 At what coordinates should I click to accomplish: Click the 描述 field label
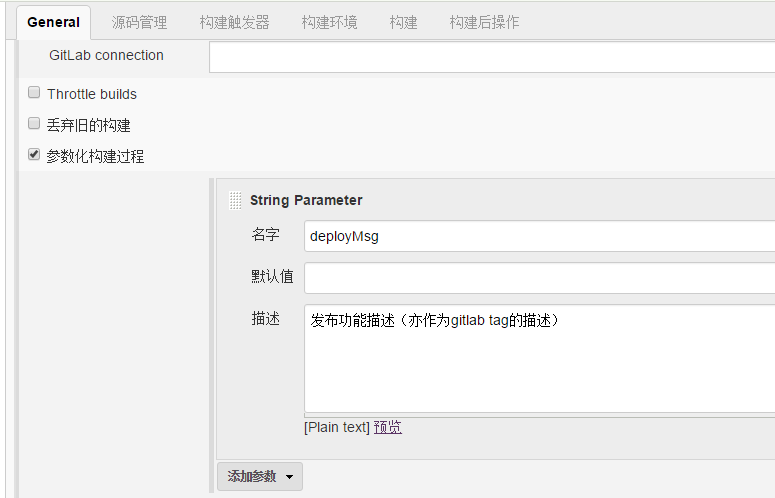tap(266, 318)
